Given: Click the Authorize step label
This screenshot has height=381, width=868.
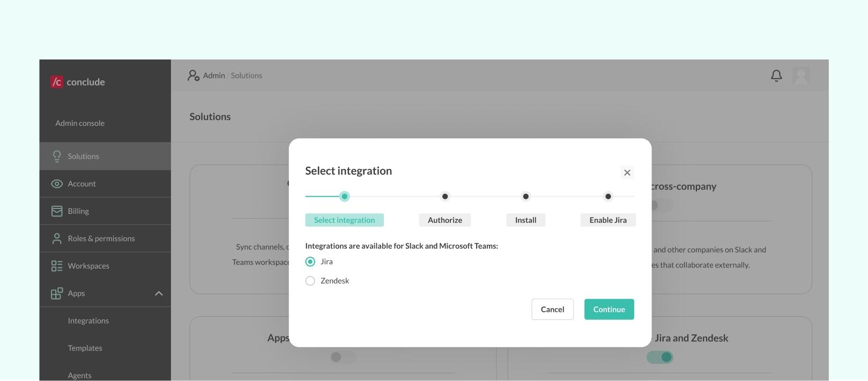Looking at the screenshot, I should pyautogui.click(x=445, y=220).
